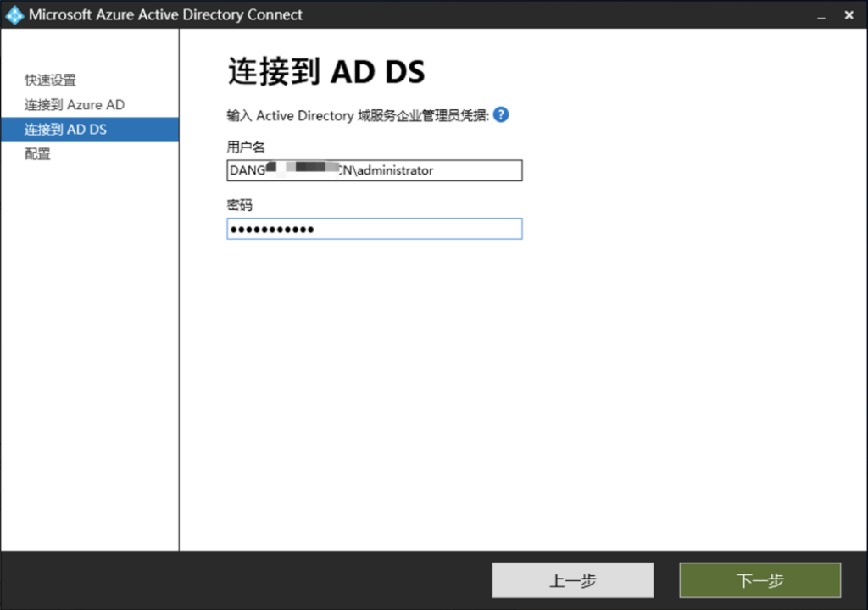
Task: Close the Azure AD Connect window
Action: 849,15
